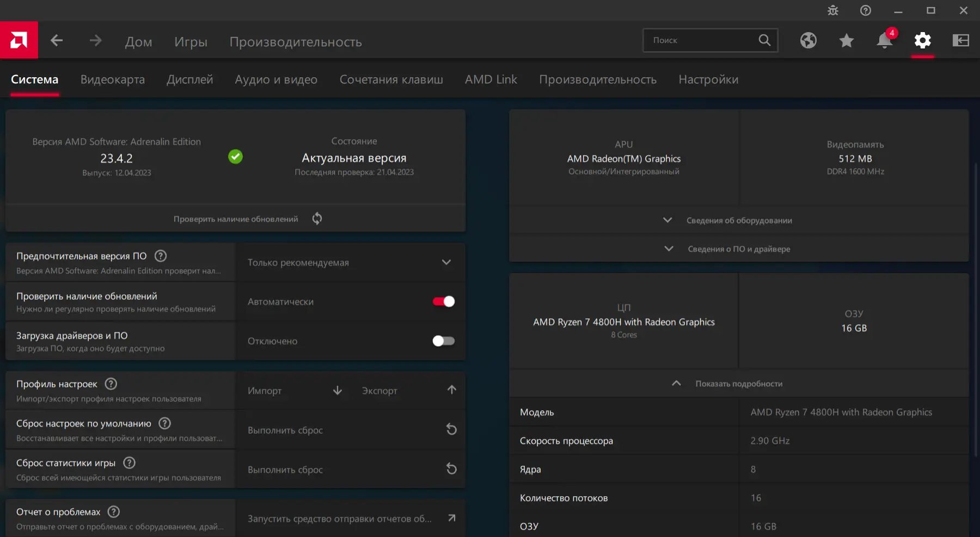
Task: Click the AMD Radeon(TM) Graphics label
Action: pyautogui.click(x=624, y=158)
